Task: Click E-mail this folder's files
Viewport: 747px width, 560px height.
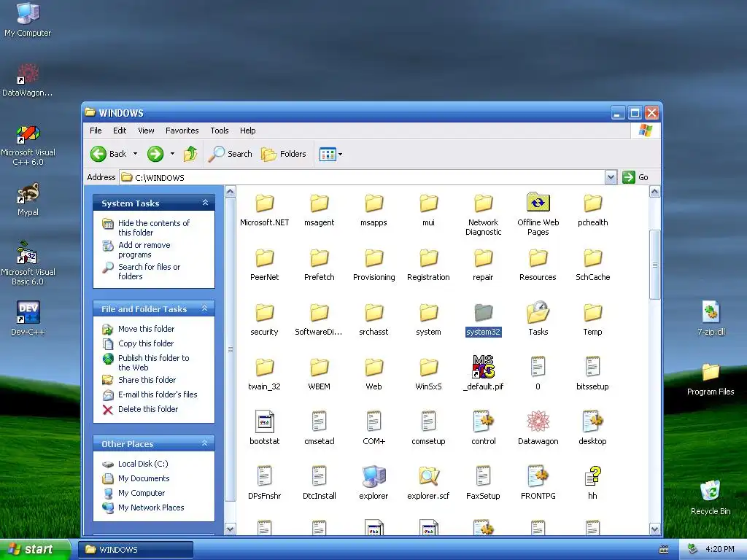Action: 158,394
